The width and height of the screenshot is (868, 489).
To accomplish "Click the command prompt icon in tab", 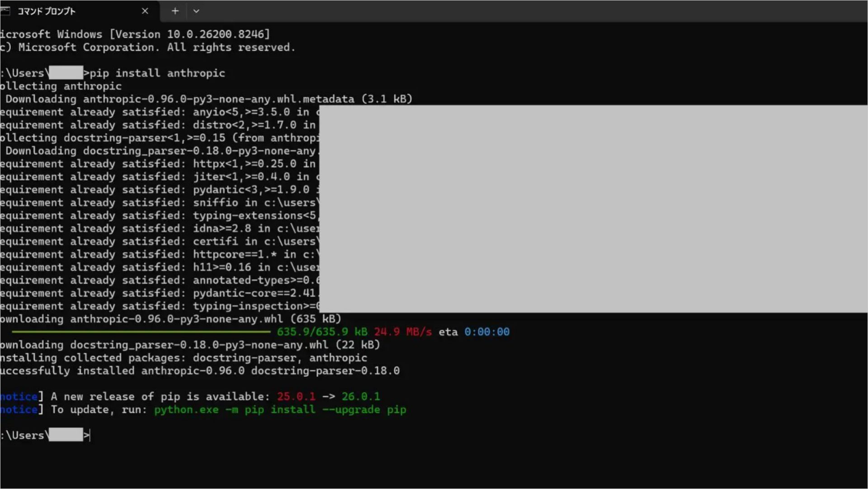I will [x=5, y=11].
